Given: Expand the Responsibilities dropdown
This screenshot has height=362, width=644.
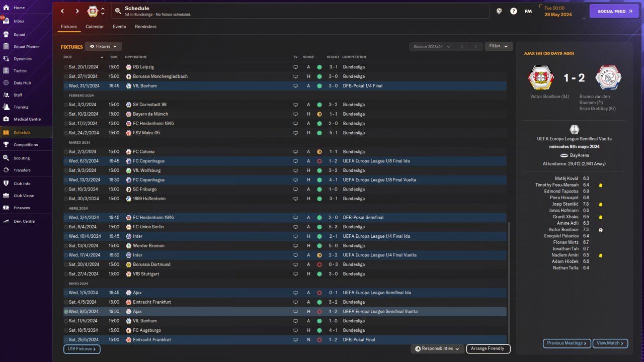Looking at the screenshot, I should pos(437,348).
